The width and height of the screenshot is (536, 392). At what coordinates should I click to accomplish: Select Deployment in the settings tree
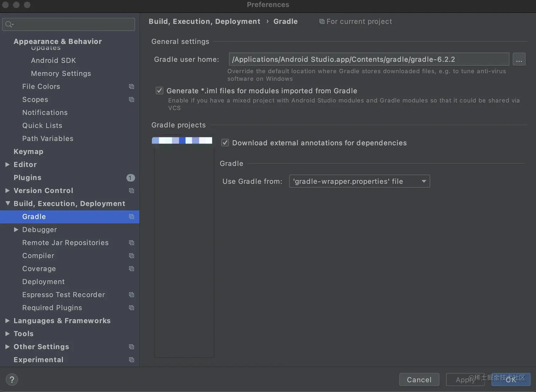coord(44,282)
